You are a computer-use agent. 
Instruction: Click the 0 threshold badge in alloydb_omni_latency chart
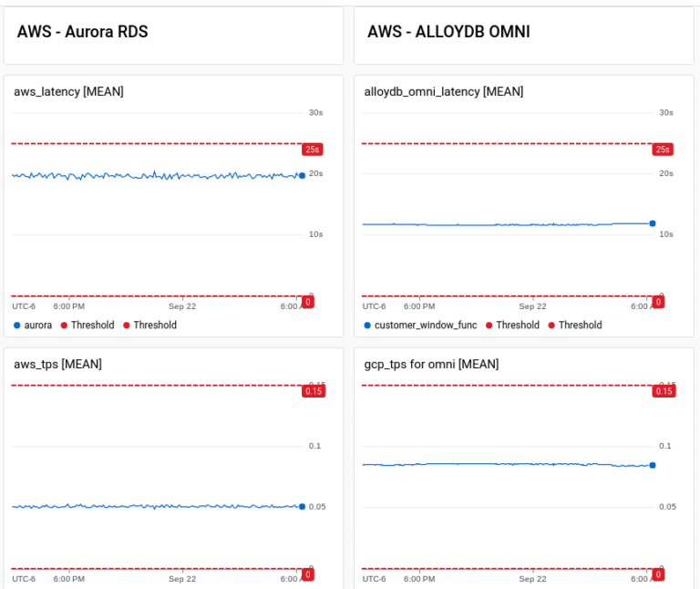658,302
